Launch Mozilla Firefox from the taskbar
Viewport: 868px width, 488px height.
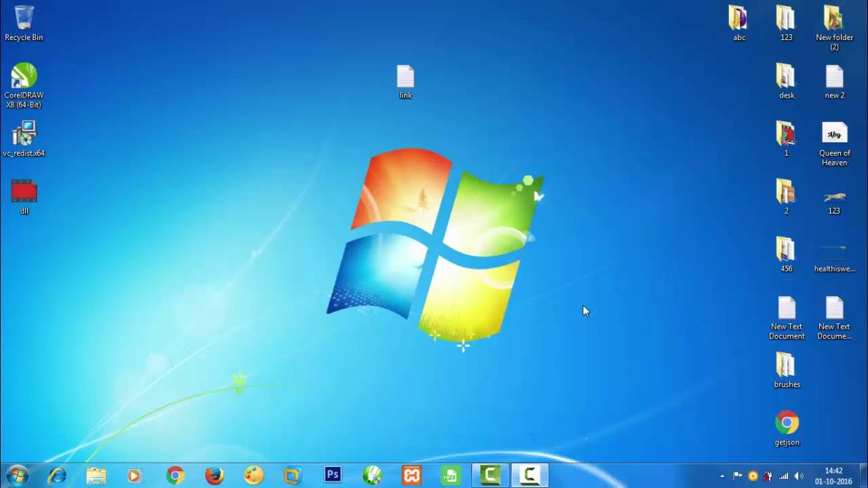point(214,476)
